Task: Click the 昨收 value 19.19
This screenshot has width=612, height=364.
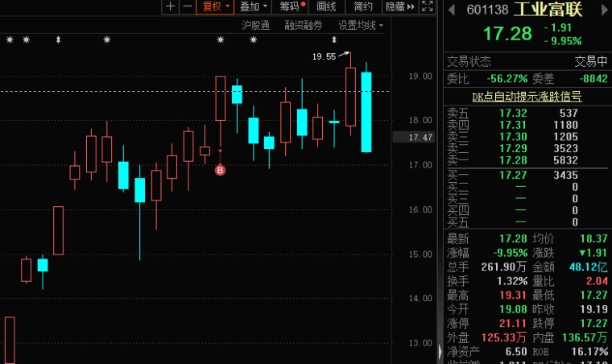Action: coord(593,309)
